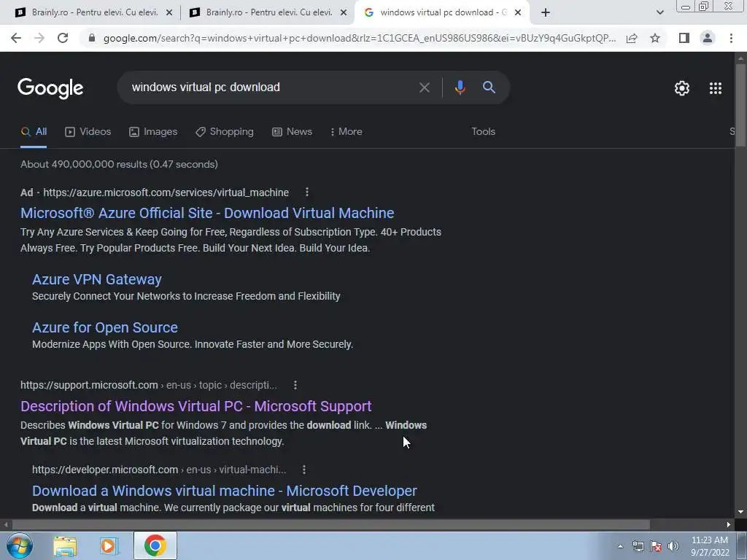Open options for developer.microsoft.com result

[x=304, y=470]
